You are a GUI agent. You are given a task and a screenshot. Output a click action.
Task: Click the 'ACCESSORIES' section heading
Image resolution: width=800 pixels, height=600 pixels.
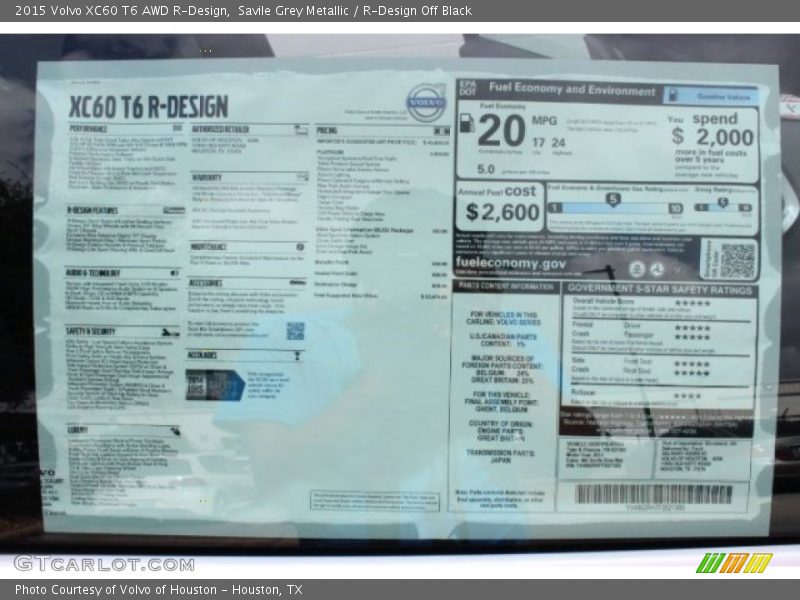click(206, 283)
